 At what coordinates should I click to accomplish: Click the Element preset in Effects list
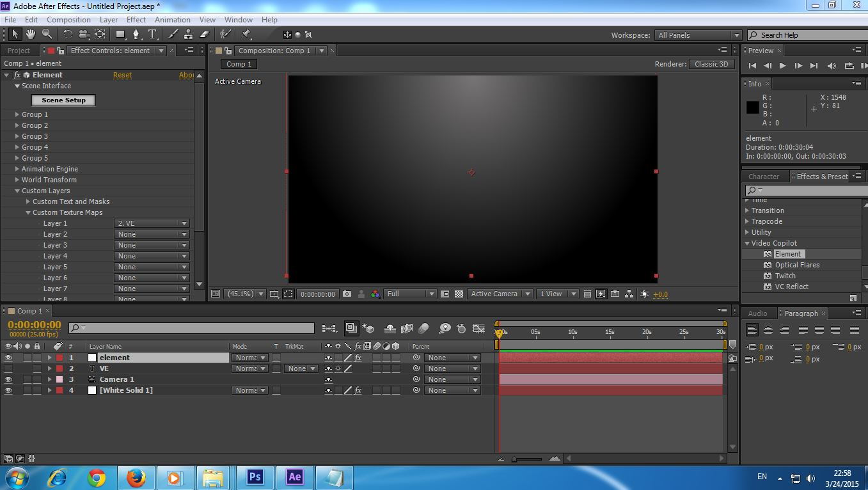tap(788, 254)
